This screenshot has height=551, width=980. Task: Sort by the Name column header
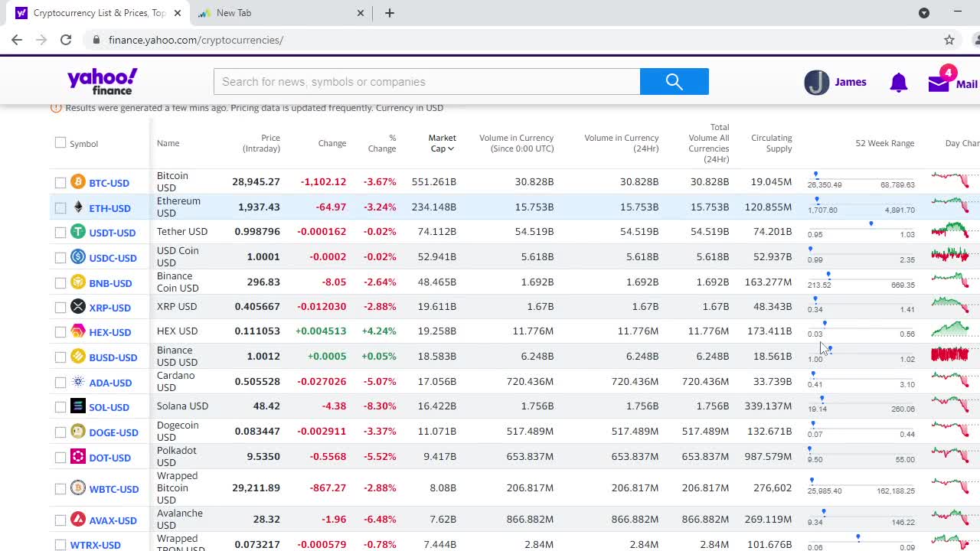168,143
